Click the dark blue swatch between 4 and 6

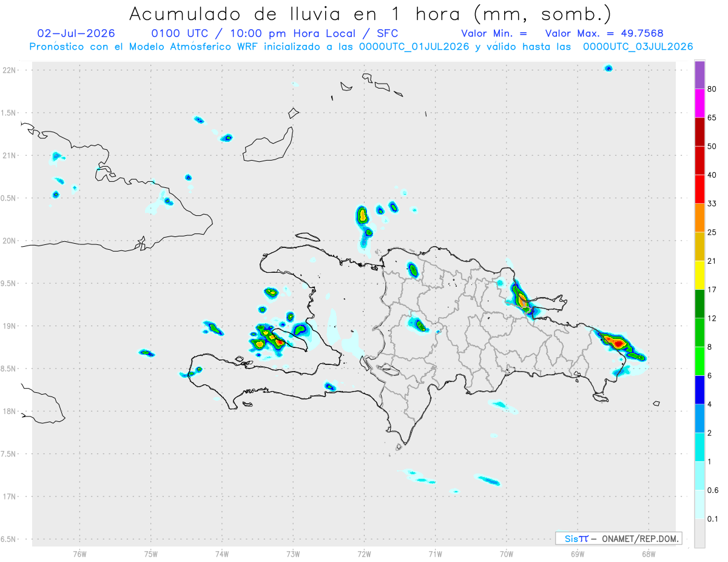(699, 390)
